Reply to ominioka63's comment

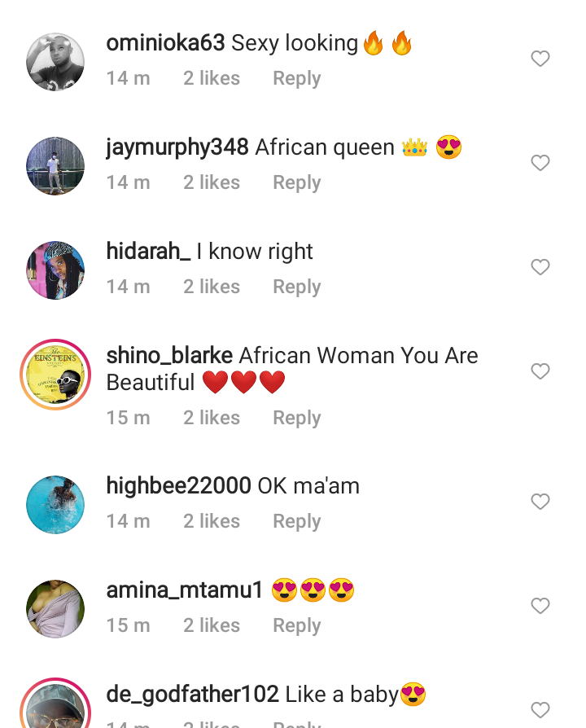pyautogui.click(x=296, y=78)
